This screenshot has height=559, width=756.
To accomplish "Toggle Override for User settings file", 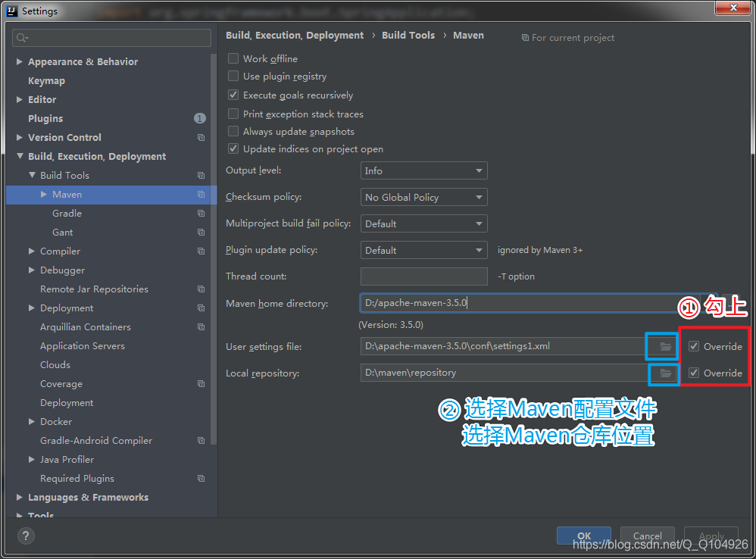I will (694, 346).
